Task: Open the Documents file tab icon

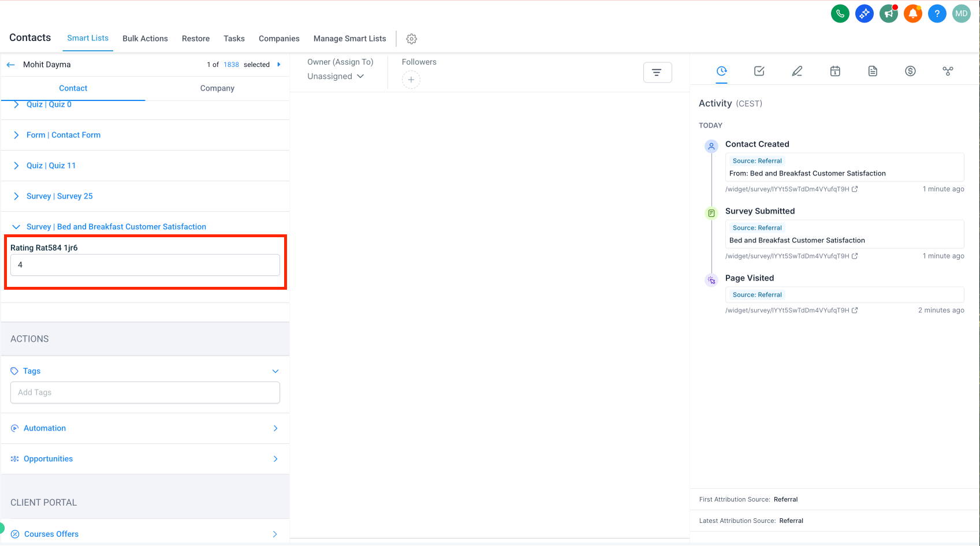Action: click(873, 71)
